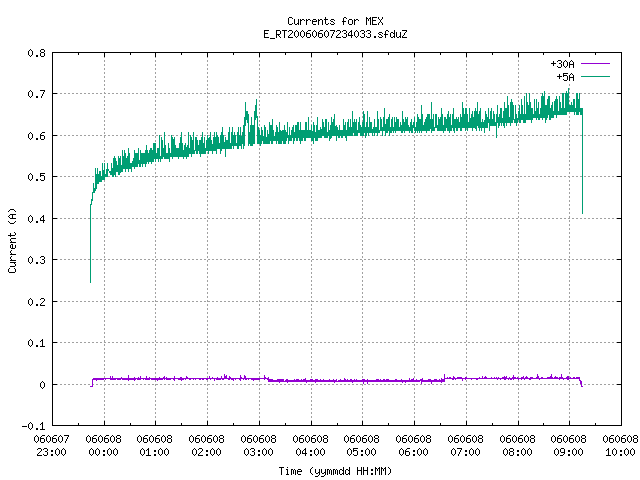Click the chart title 'Currents for MEX'
Viewport: 640px width, 480px height.
click(x=335, y=21)
